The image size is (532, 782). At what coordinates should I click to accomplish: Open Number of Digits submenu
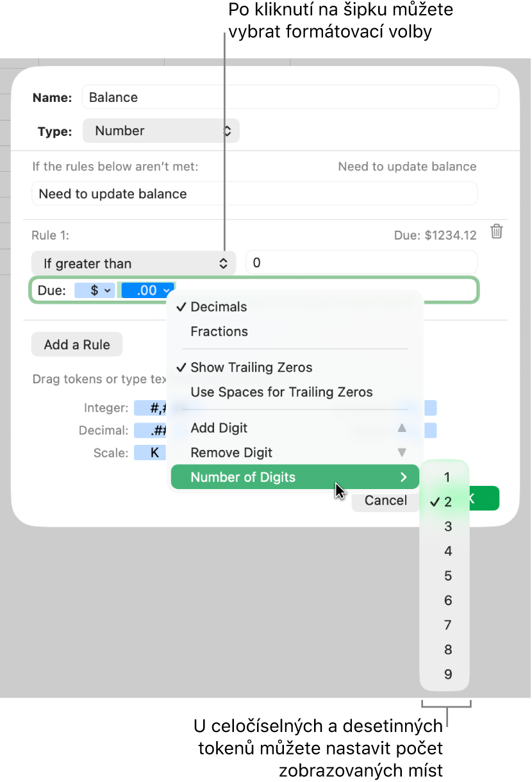pyautogui.click(x=294, y=477)
